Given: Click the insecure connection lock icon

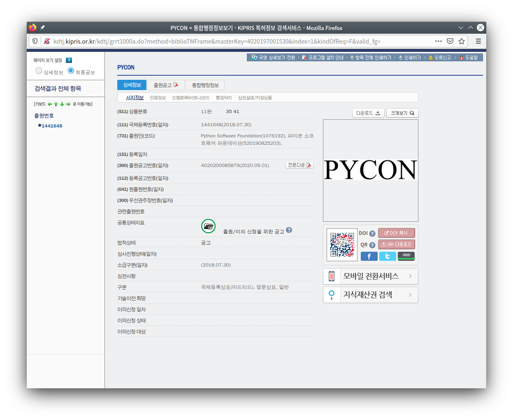Looking at the screenshot, I should (x=47, y=41).
